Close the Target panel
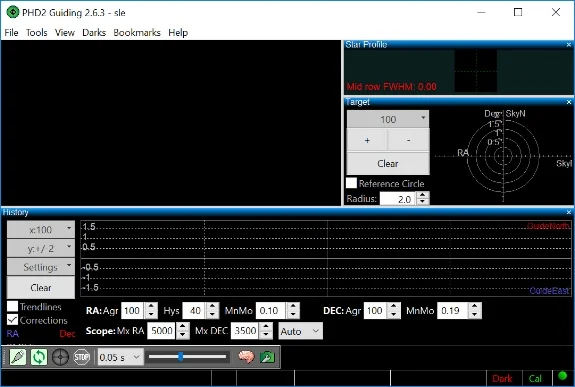575x387 pixels. pyautogui.click(x=569, y=102)
